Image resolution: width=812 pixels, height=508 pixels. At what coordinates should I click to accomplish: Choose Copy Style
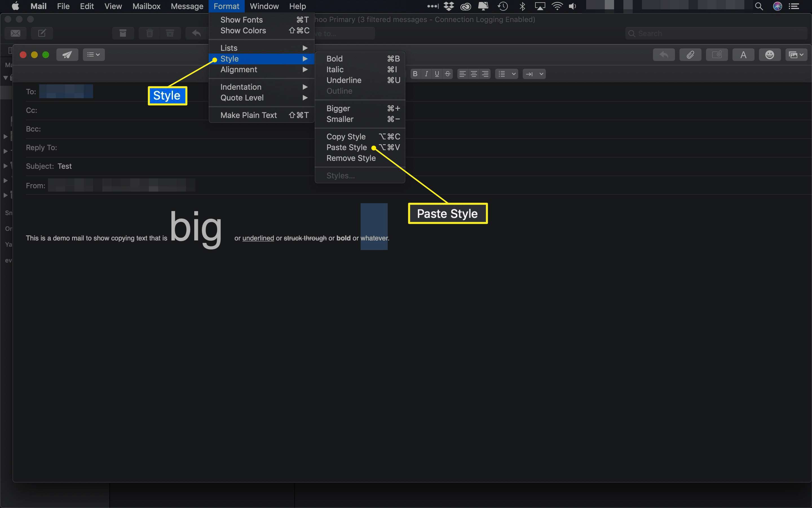(360, 137)
